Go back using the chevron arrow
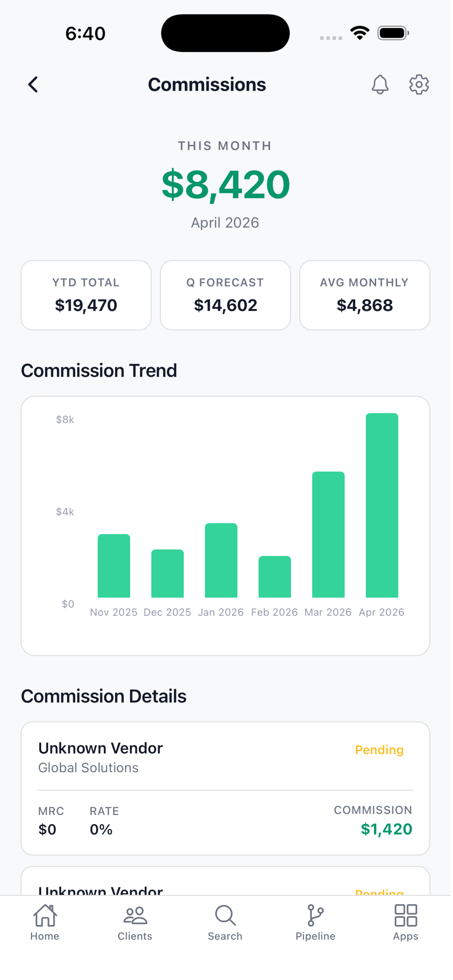 click(33, 84)
